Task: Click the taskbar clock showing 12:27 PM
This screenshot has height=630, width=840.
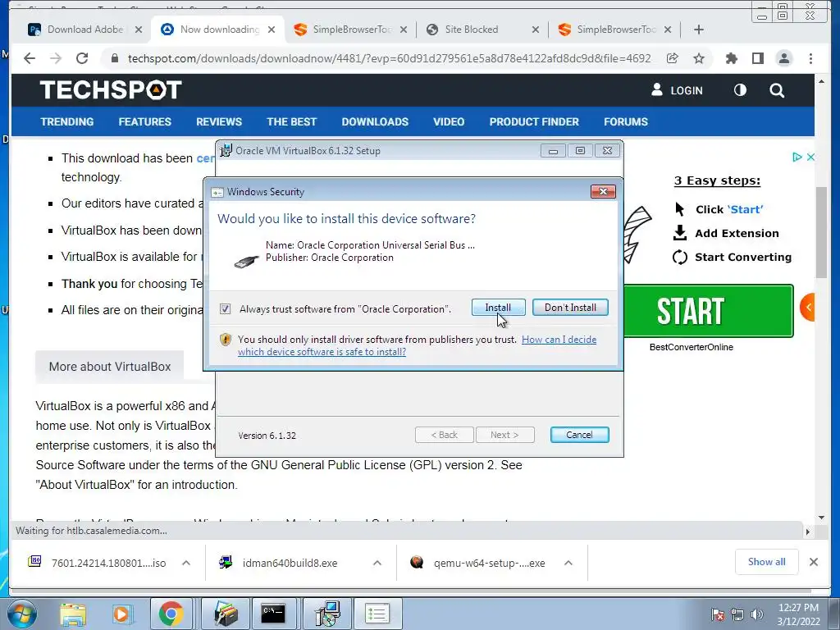Action: tap(798, 614)
